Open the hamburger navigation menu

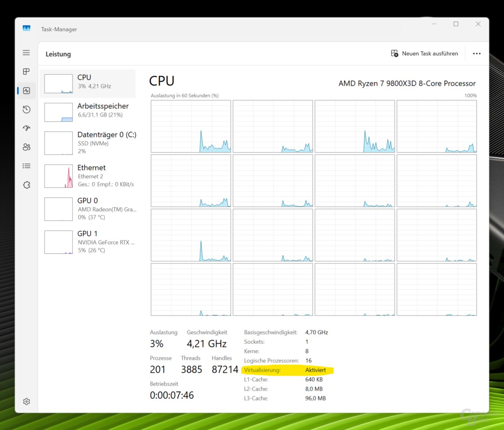pos(26,53)
